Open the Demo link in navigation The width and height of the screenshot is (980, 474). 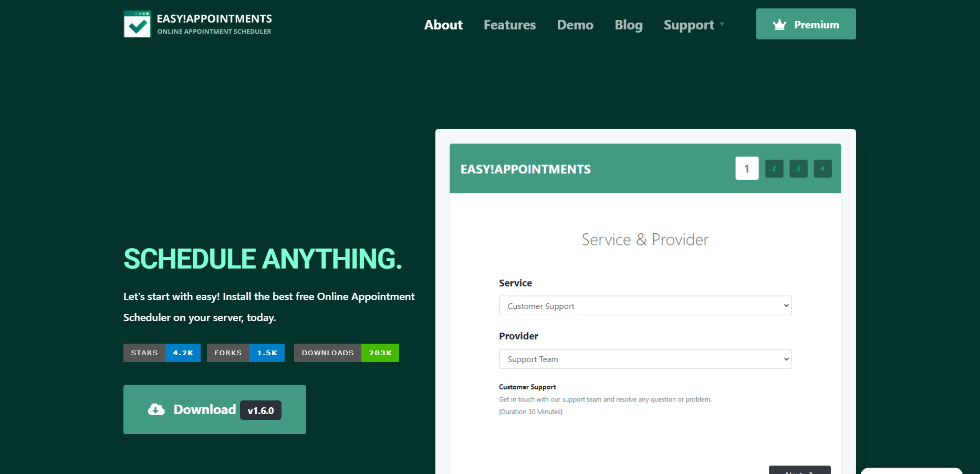pyautogui.click(x=575, y=25)
